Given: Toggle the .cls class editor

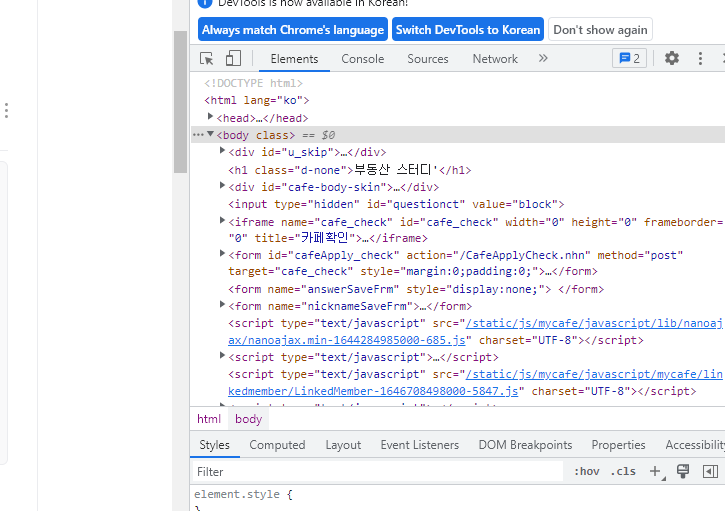Looking at the screenshot, I should [623, 471].
